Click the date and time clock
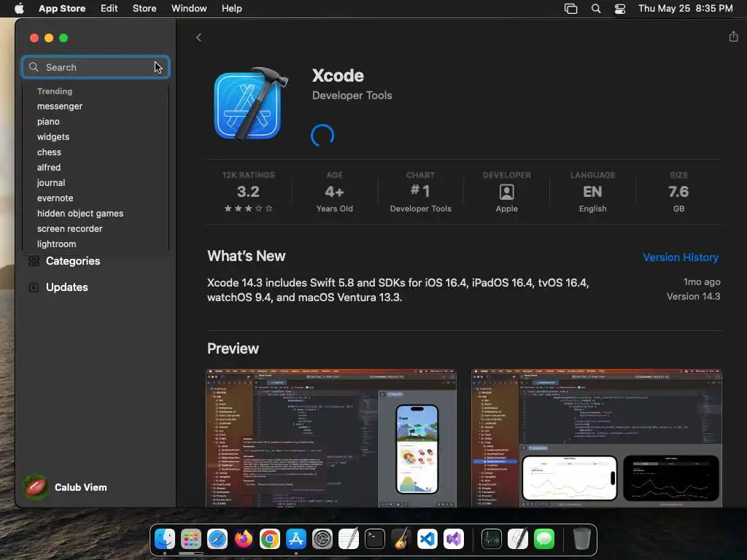The image size is (747, 560). pyautogui.click(x=685, y=8)
